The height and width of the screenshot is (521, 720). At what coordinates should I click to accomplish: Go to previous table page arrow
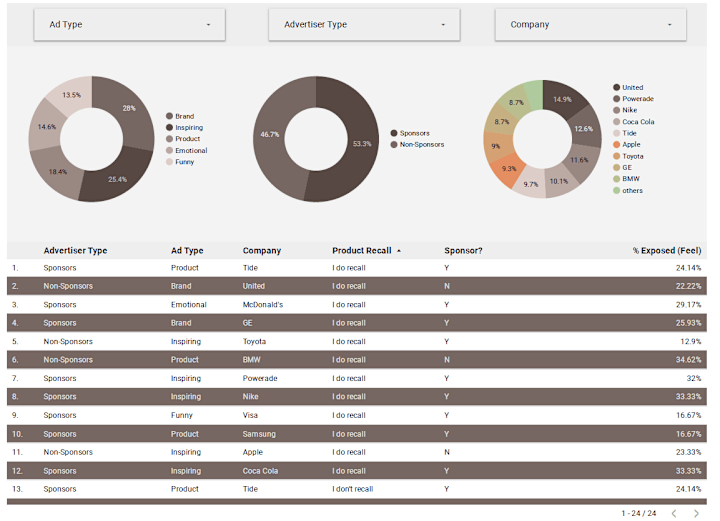(x=674, y=513)
